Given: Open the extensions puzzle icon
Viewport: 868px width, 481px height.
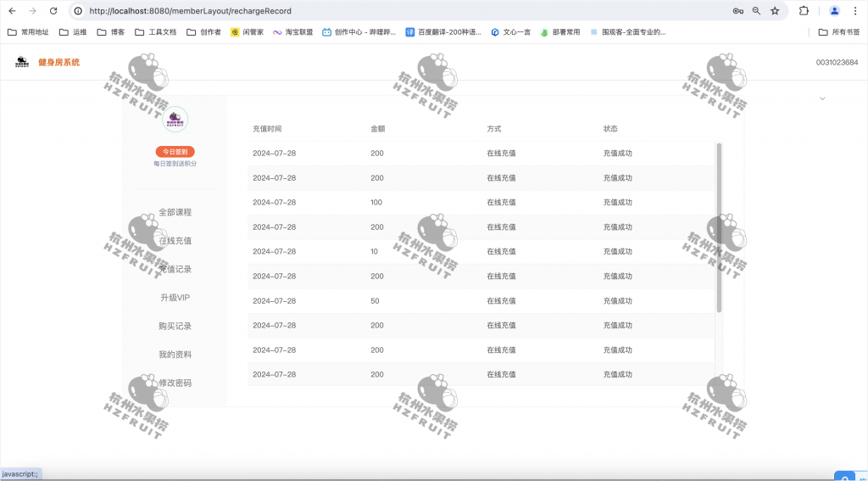Looking at the screenshot, I should click(804, 10).
